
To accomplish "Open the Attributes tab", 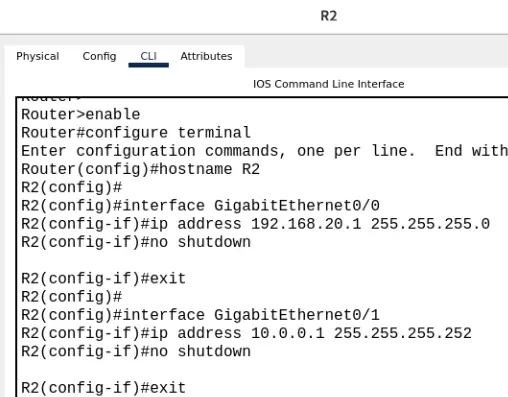I will point(206,56).
